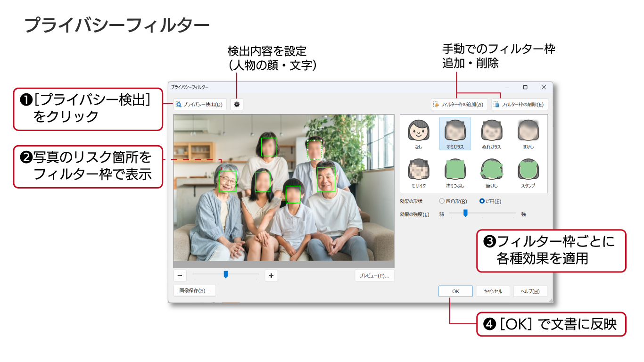
Task: Click the 画像保存 button
Action: point(194,291)
